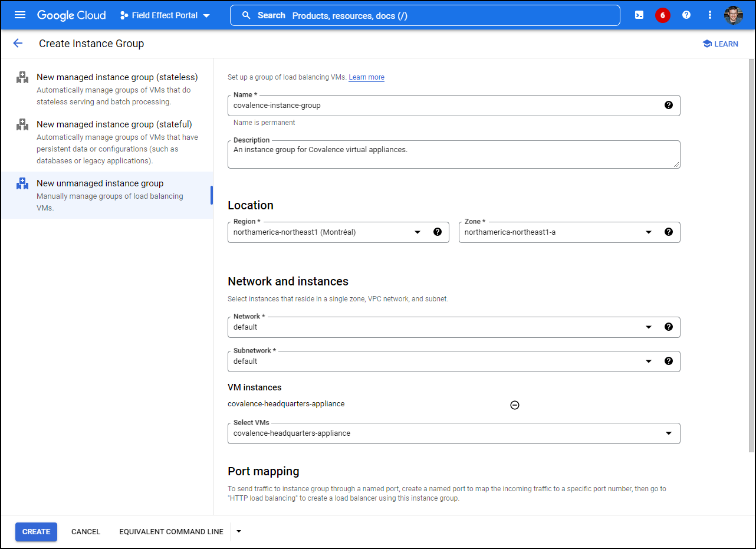Click EQUIVALENT COMMAND LINE
Screen dimensions: 756x549
[x=172, y=532]
